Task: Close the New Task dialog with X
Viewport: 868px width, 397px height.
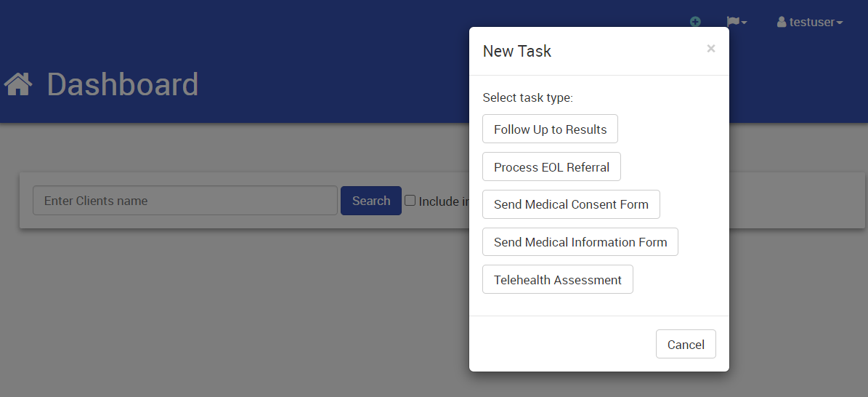Action: click(711, 49)
